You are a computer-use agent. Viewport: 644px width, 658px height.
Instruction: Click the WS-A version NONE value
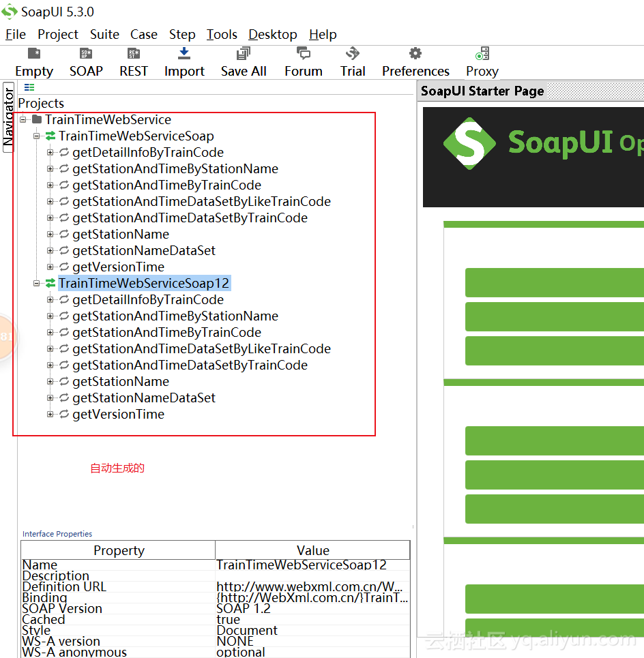click(312, 641)
